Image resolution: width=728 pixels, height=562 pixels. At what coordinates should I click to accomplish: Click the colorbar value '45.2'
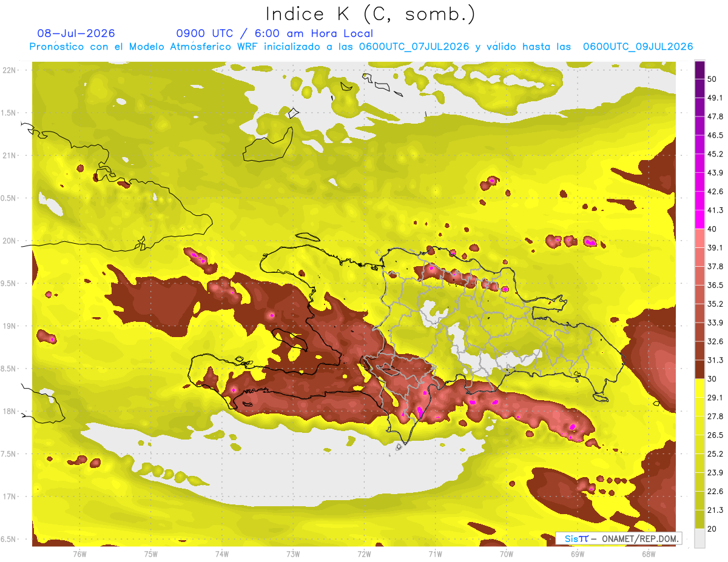click(x=715, y=154)
